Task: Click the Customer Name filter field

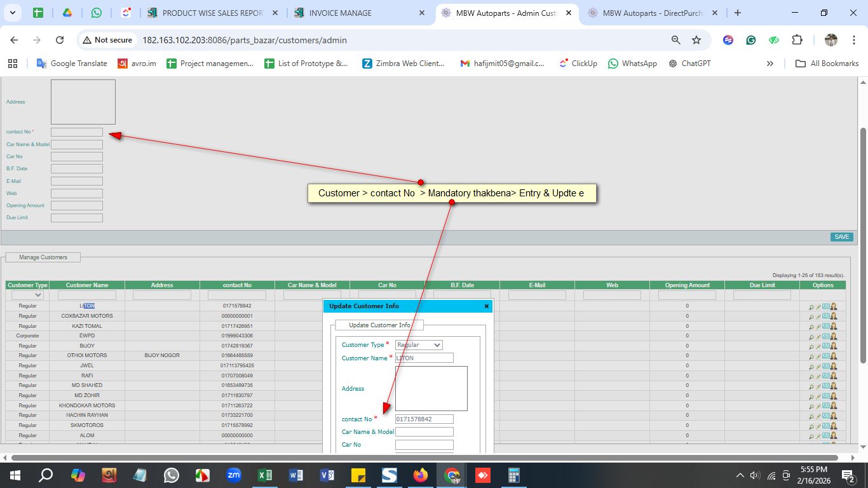Action: (x=87, y=295)
